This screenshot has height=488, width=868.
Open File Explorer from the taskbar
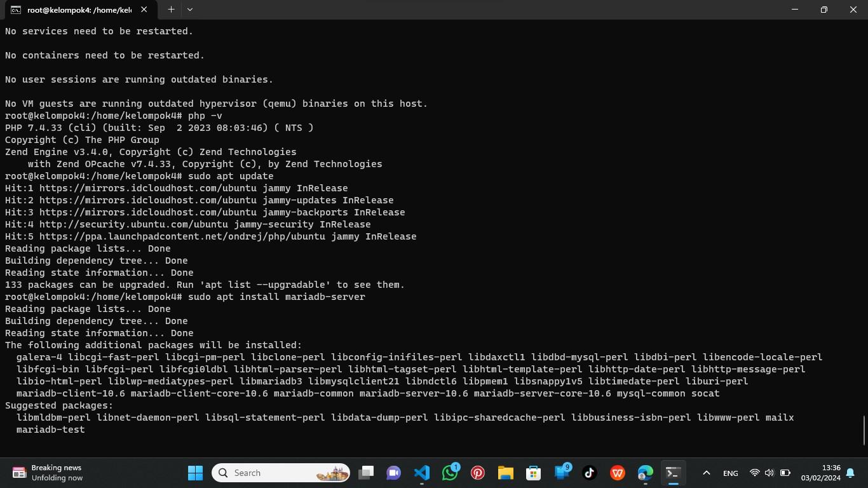[506, 473]
